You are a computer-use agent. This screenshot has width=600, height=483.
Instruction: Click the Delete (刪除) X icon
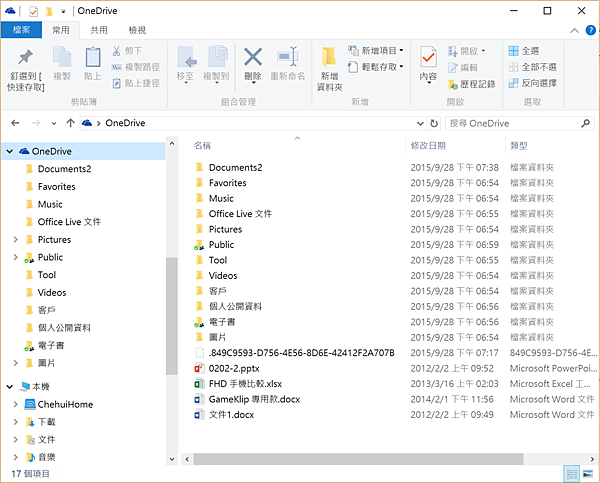pos(253,57)
